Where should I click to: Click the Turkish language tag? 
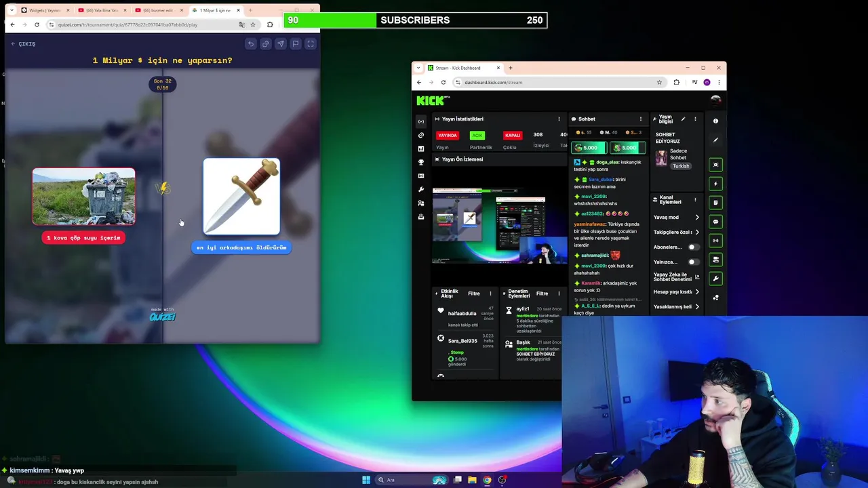[681, 166]
